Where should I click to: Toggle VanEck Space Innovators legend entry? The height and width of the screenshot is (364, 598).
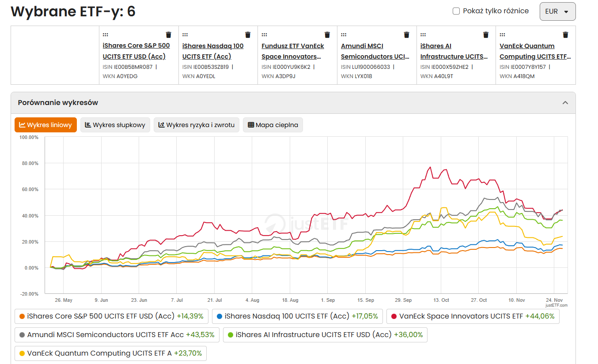(473, 316)
